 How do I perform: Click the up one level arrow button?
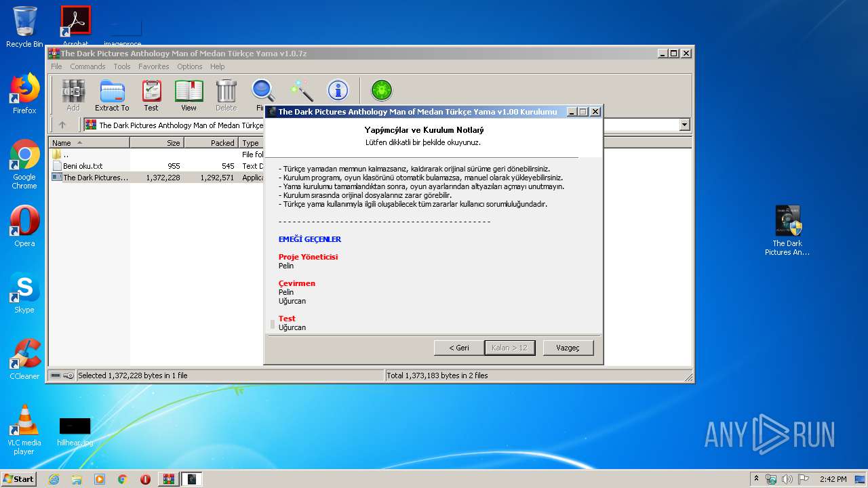click(62, 125)
